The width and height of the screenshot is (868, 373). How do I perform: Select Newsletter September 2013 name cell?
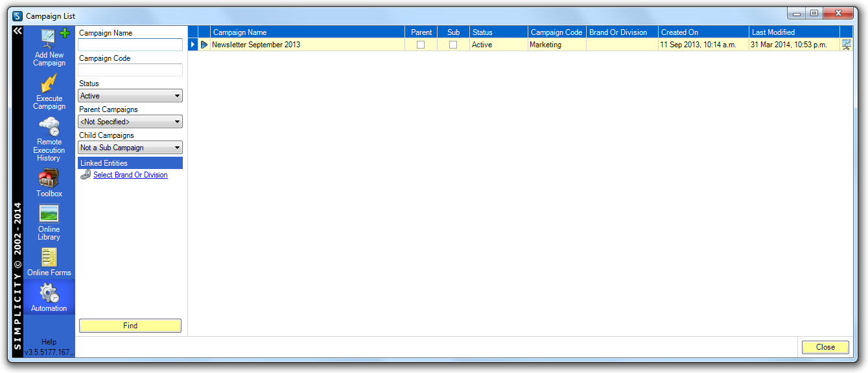pyautogui.click(x=308, y=45)
